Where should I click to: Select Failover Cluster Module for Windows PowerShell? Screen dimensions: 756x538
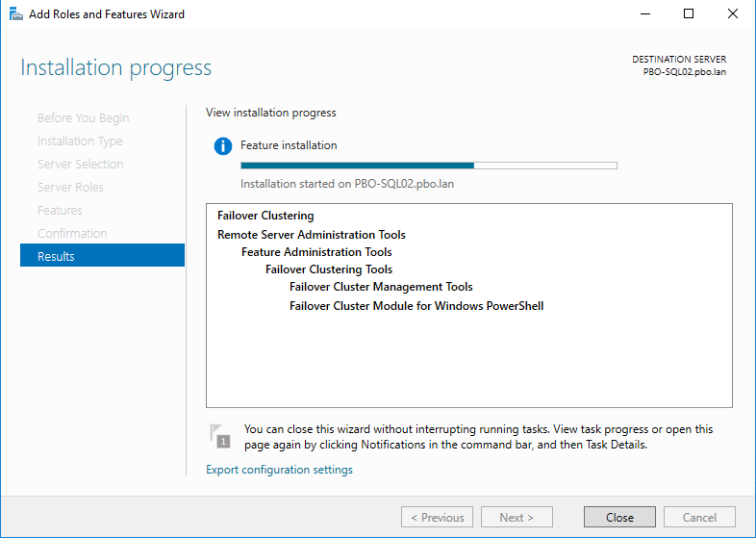[416, 306]
